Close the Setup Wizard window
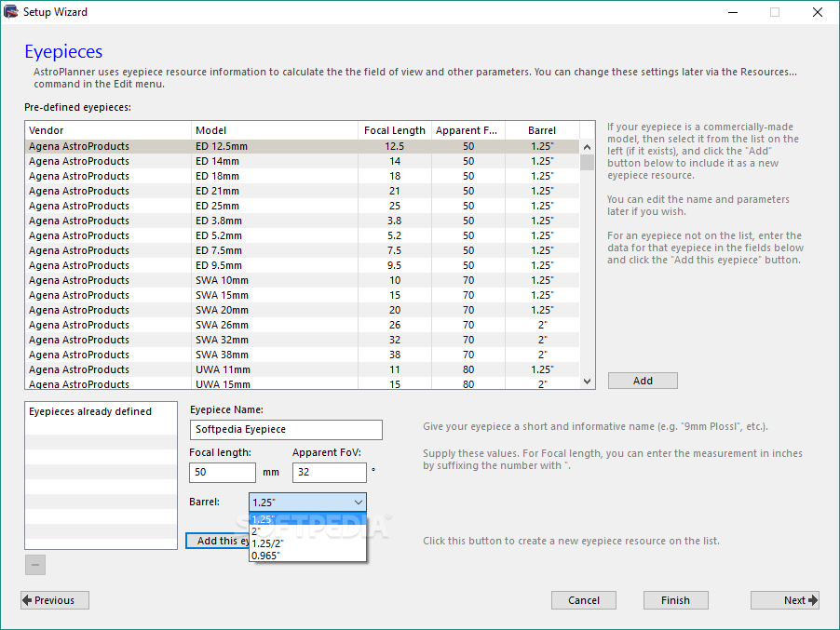This screenshot has width=840, height=630. (818, 12)
